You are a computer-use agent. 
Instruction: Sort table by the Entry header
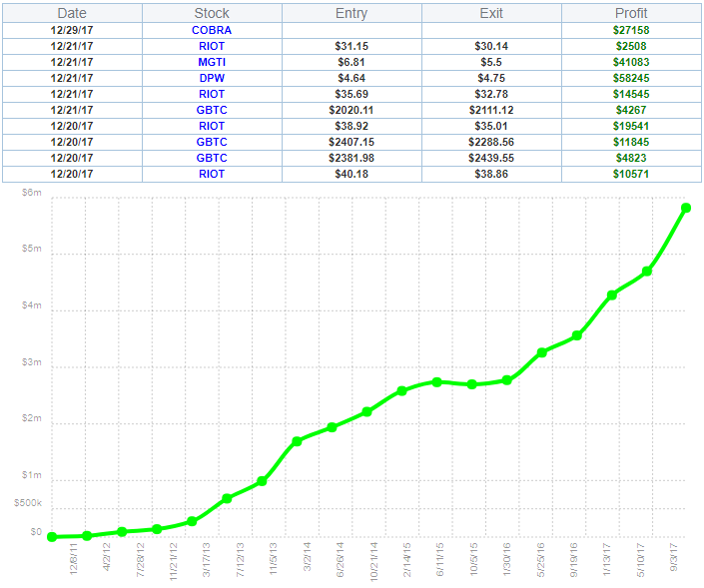[352, 13]
